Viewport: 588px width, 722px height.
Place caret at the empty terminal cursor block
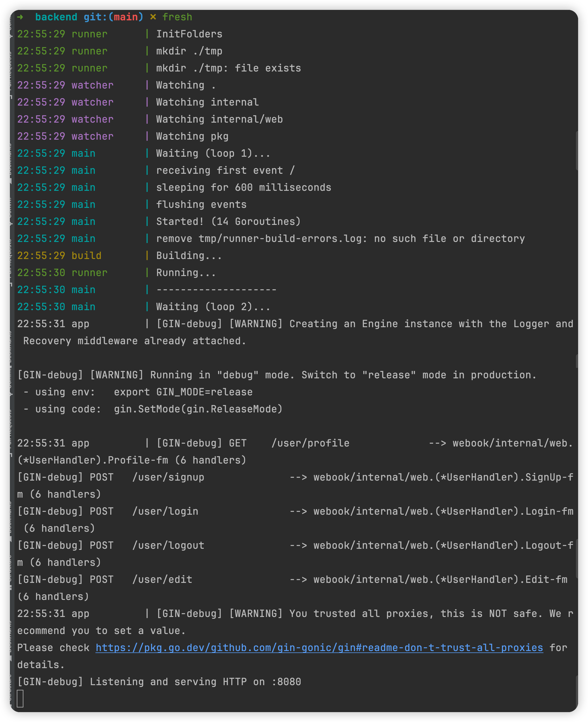[20, 698]
